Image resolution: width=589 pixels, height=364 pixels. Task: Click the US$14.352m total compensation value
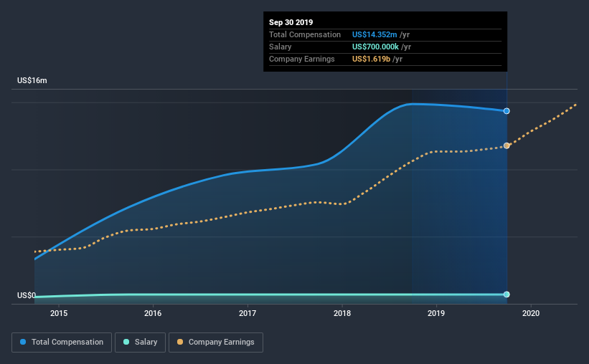click(374, 34)
